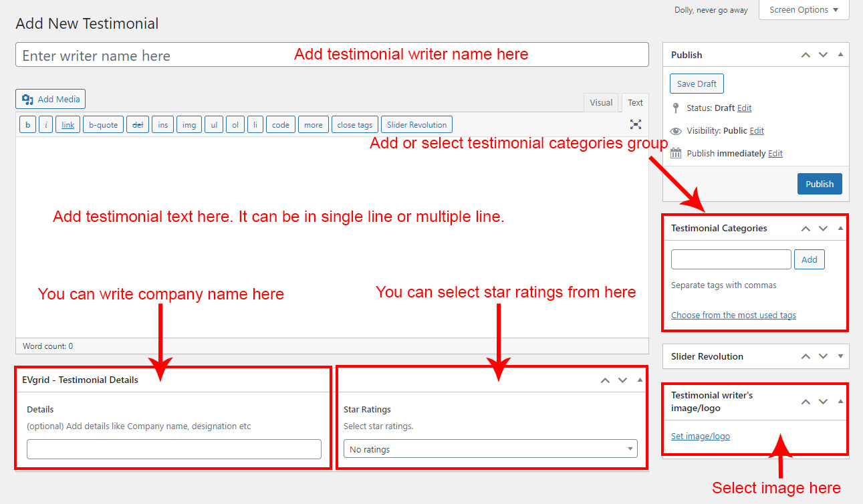Collapse the Publish panel
Image resolution: width=863 pixels, height=504 pixels.
point(840,55)
